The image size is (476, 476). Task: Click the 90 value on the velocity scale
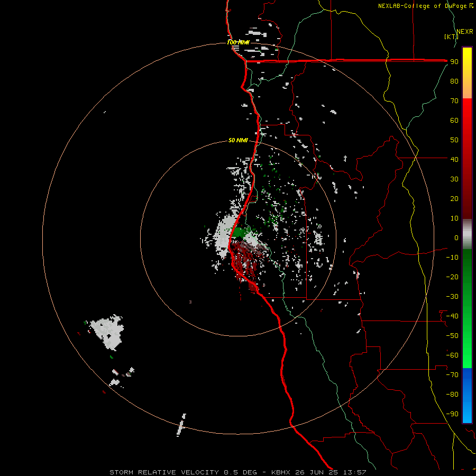click(454, 62)
